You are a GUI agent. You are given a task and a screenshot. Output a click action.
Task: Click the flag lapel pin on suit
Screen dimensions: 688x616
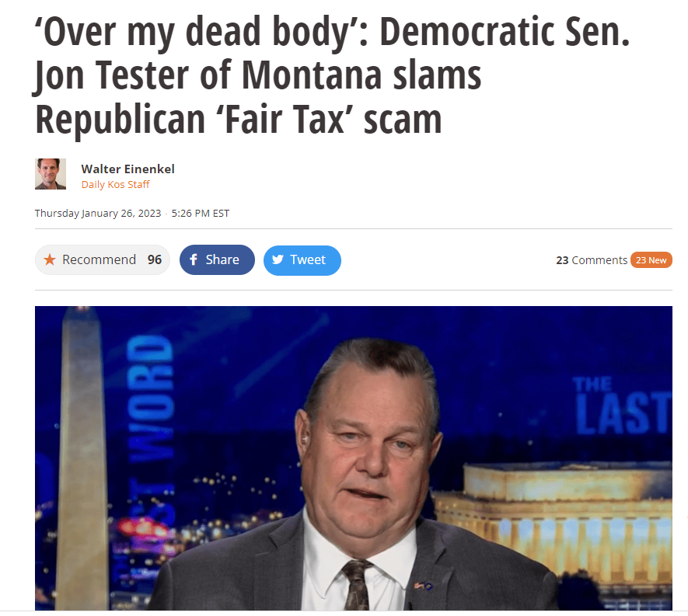coord(424,585)
